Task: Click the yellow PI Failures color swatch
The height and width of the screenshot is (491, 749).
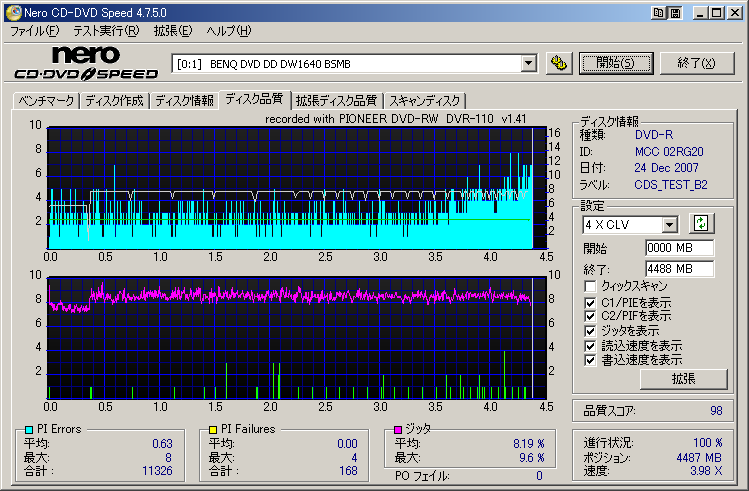Action: (x=213, y=430)
